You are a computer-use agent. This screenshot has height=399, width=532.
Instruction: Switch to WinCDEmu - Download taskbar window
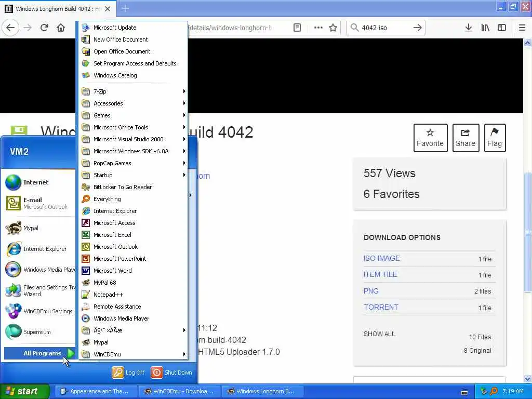[180, 391]
